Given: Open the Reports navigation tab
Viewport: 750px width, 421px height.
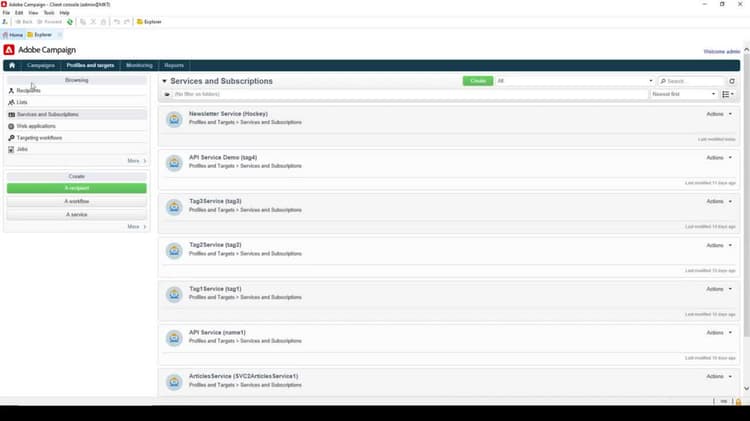Looking at the screenshot, I should (x=174, y=65).
